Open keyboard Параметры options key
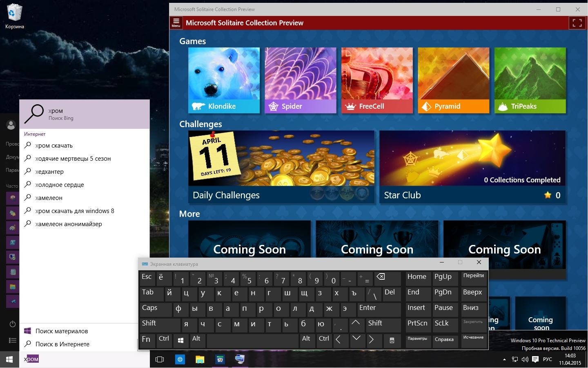This screenshot has width=588, height=368. click(x=418, y=341)
